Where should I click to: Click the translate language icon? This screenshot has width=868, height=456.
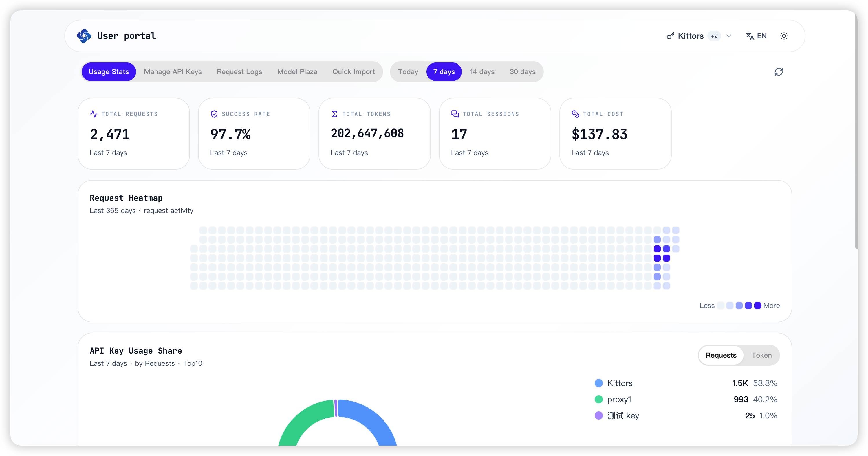750,36
